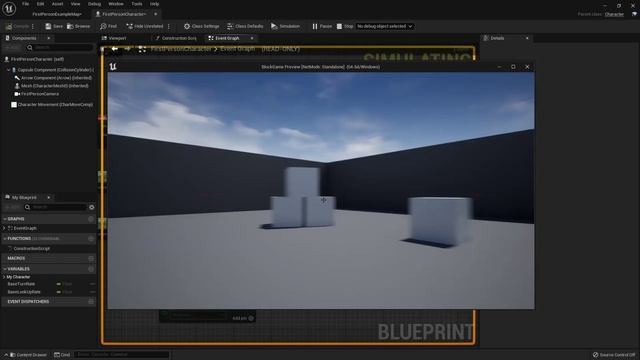
Task: Close the Details panel tab
Action: 527,38
